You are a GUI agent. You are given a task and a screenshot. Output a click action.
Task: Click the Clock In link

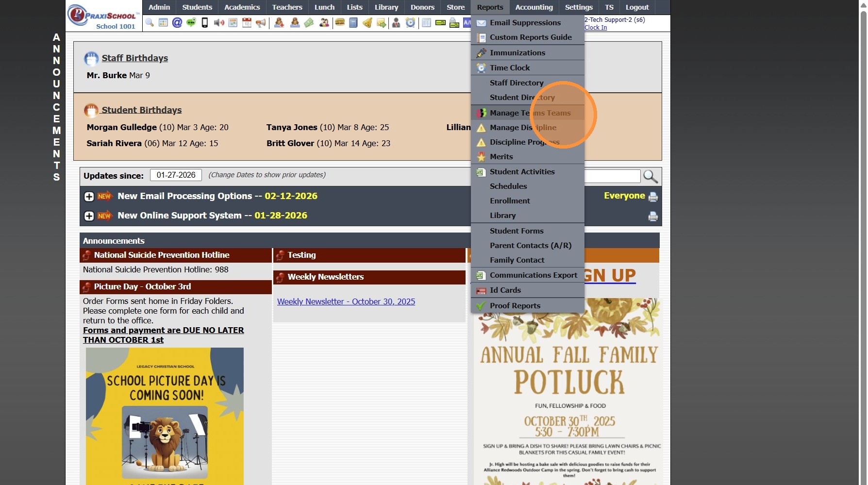point(596,28)
